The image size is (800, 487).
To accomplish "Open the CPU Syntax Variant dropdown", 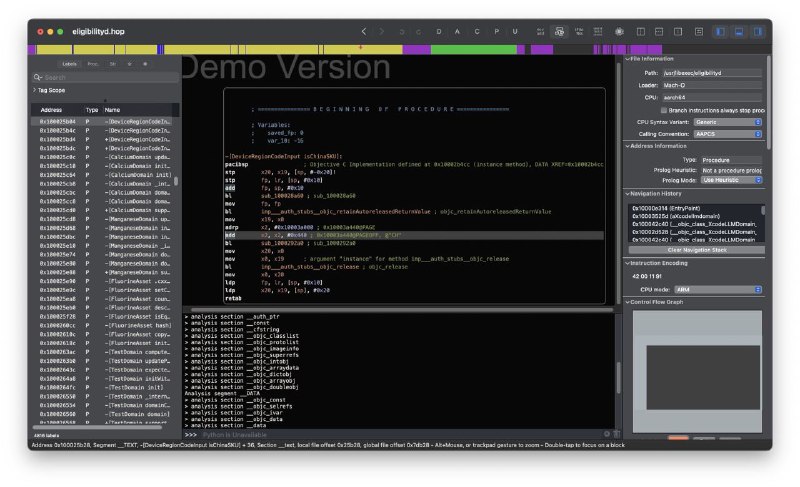I will 728,122.
